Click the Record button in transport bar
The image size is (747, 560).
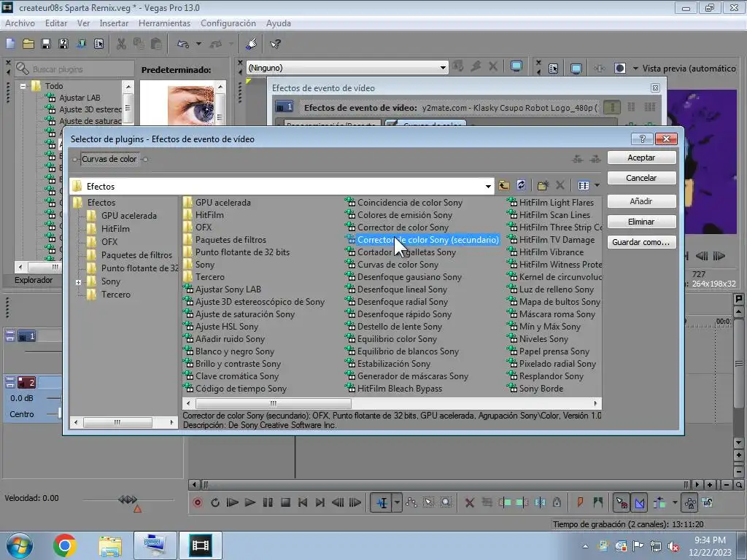point(198,502)
